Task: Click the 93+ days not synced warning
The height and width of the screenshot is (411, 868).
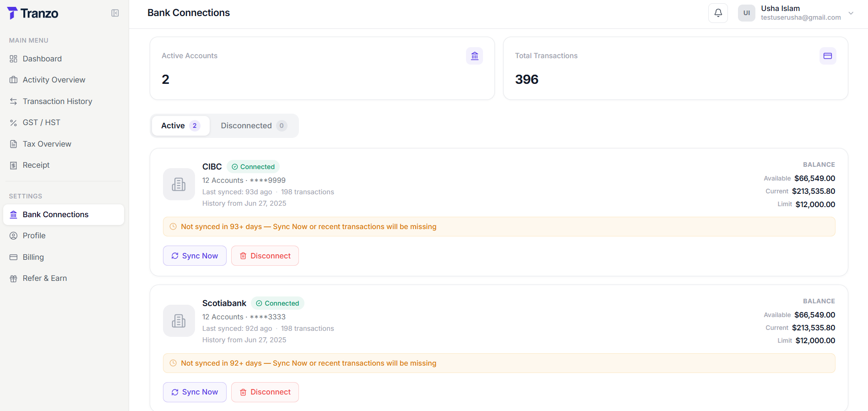Action: (x=499, y=227)
